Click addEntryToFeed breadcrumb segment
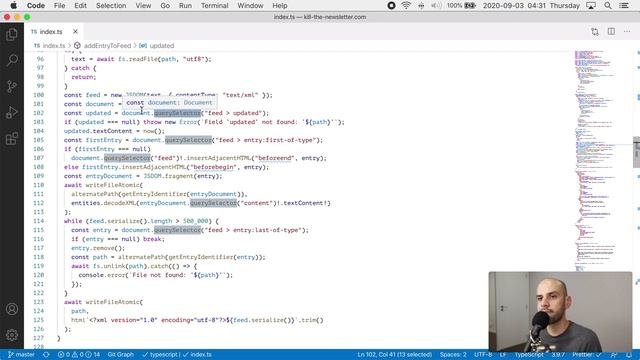Screen dimensions: 640x360 103,46
